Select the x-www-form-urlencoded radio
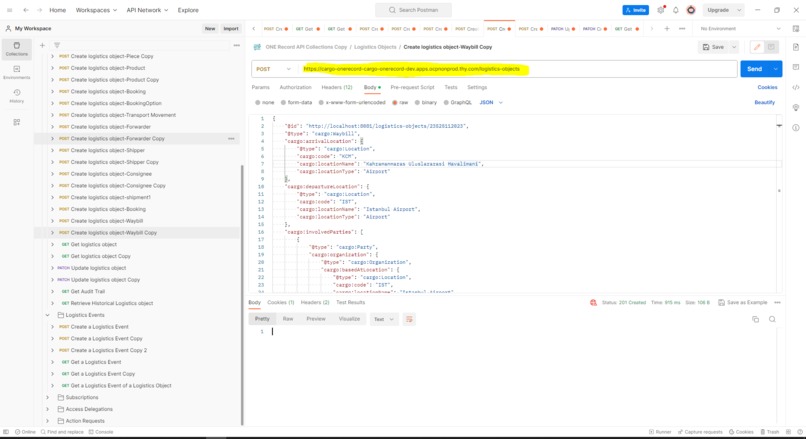Screen dimensions: 806x439 [x=321, y=102]
